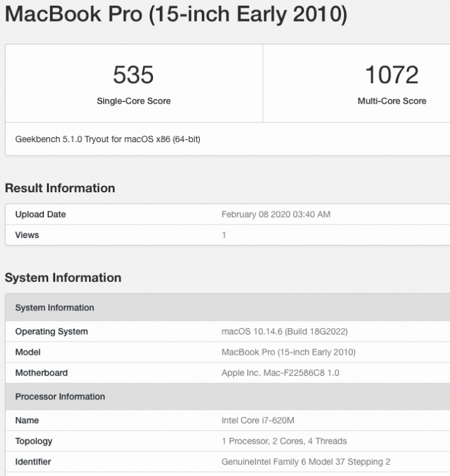Click Geekbench 5.1.0 Tryout for macOS text

coord(108,140)
